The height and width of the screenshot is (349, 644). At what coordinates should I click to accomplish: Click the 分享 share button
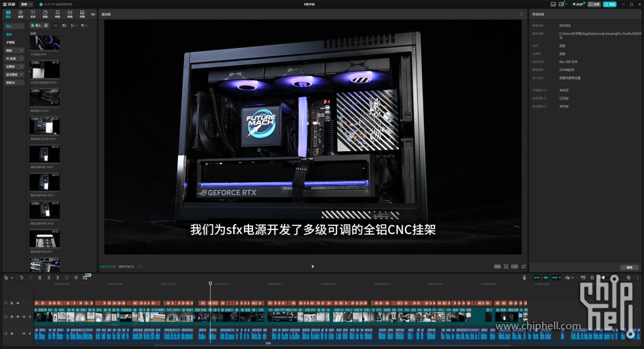coord(594,4)
